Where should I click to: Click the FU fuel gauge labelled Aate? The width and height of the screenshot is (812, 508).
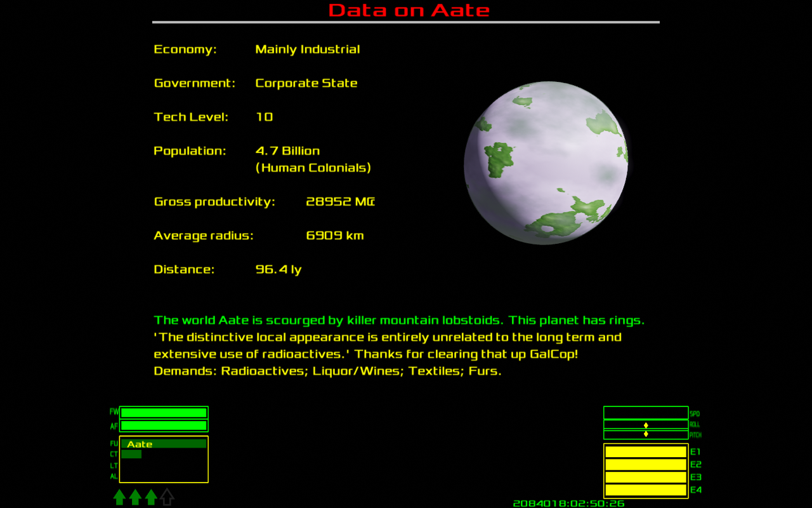[164, 444]
